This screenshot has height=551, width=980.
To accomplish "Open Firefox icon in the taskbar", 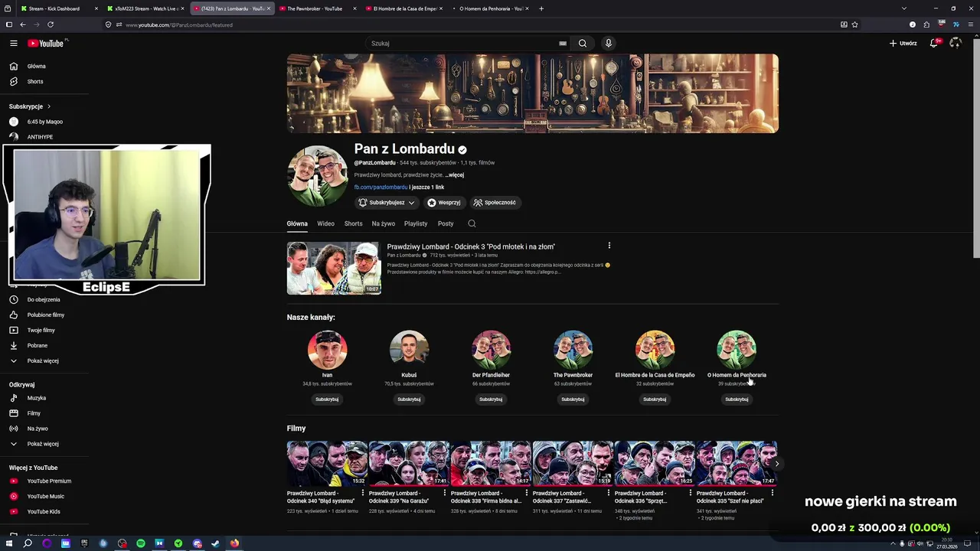I will click(234, 543).
